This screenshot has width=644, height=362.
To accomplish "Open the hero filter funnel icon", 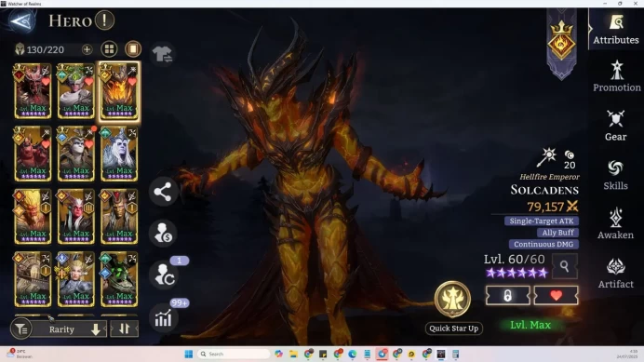I will (x=20, y=328).
